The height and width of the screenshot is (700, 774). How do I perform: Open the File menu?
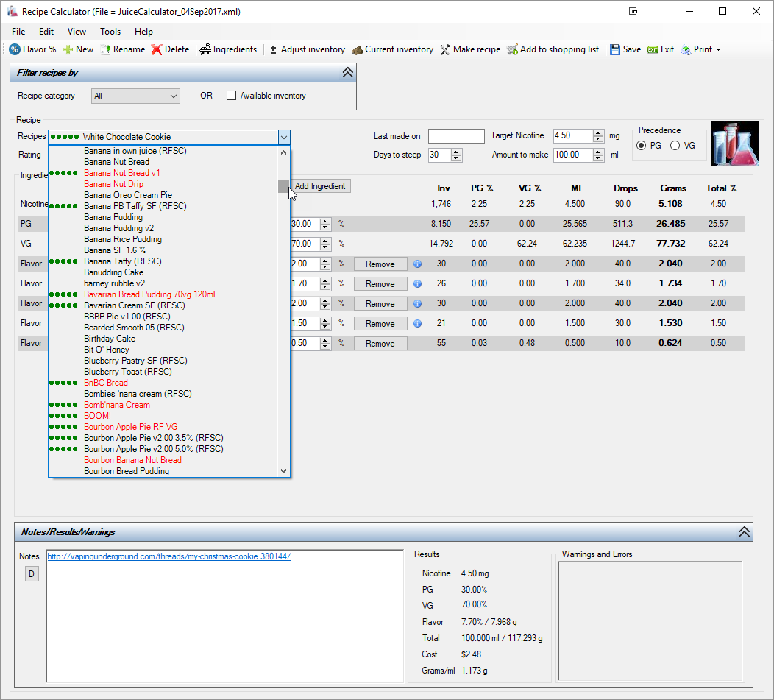point(18,32)
